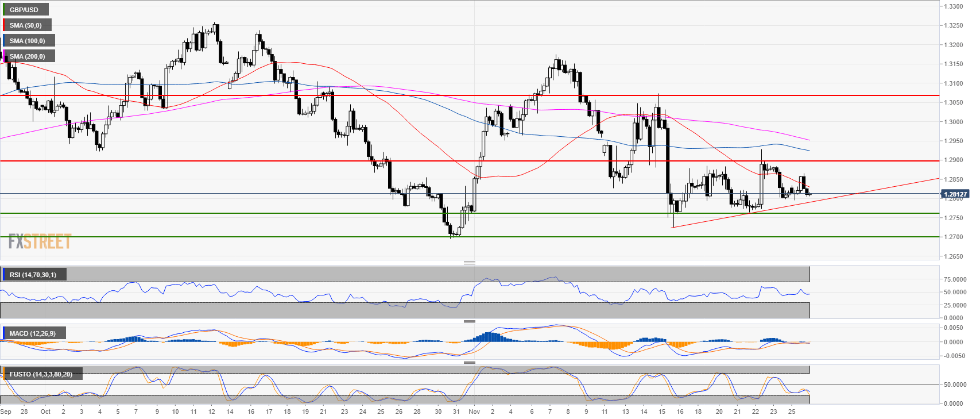The image size is (980, 419).
Task: Click the divider handle above the MACD panel
Action: [469, 321]
